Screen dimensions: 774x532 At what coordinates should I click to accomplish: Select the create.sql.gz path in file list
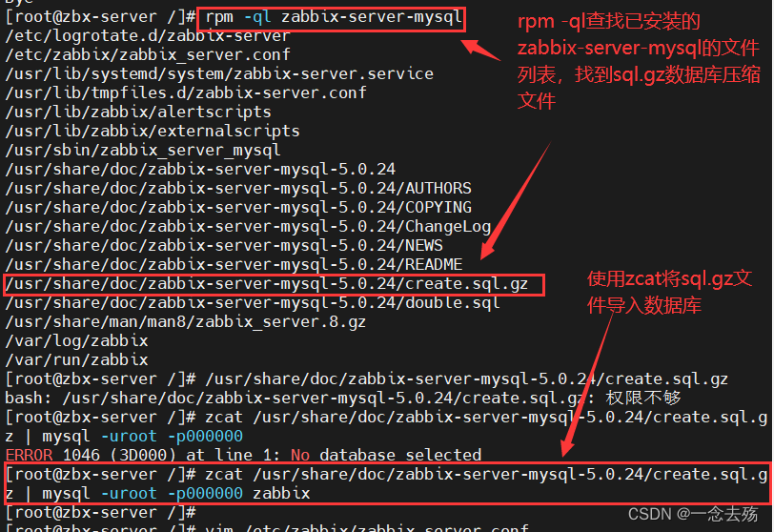pos(267,284)
